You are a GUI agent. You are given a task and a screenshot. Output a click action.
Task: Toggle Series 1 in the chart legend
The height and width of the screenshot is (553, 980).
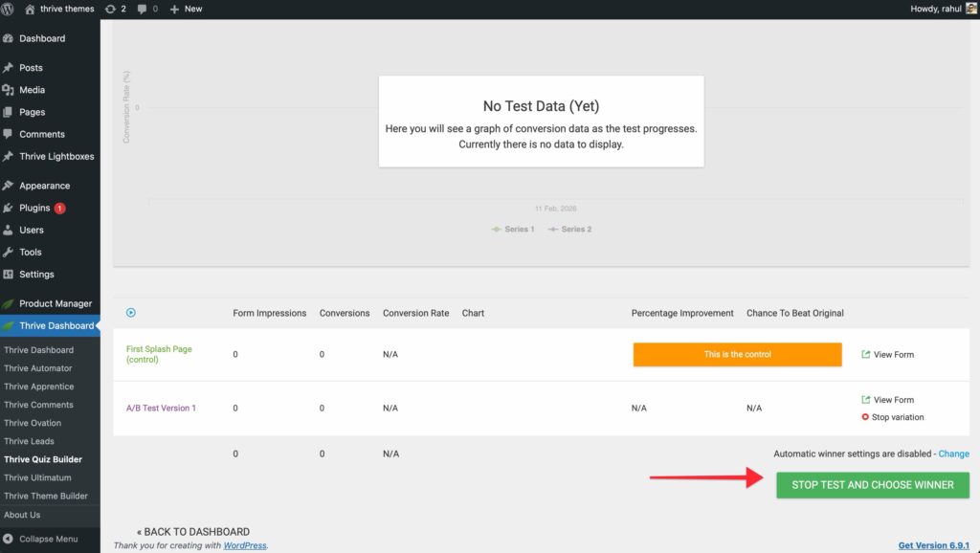tap(513, 230)
